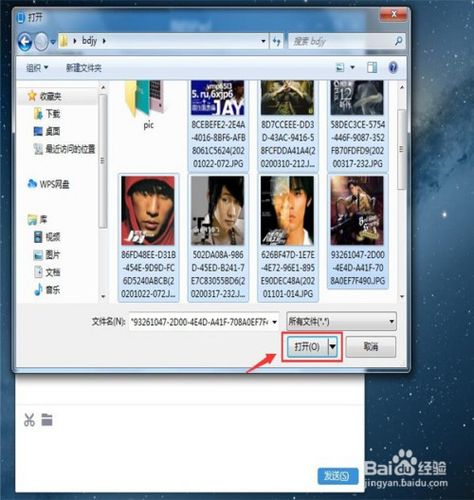Click file list scrollbar down arrow
Image resolution: width=474 pixels, height=500 pixels.
click(x=402, y=296)
